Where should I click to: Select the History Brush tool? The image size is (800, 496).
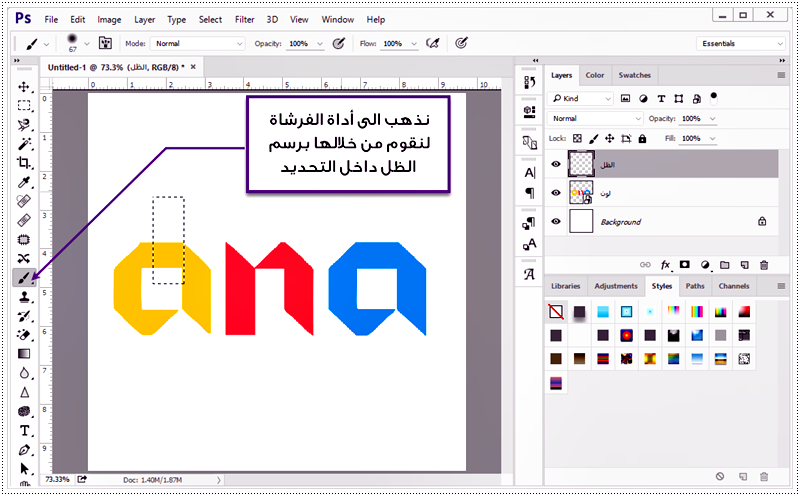pos(24,316)
